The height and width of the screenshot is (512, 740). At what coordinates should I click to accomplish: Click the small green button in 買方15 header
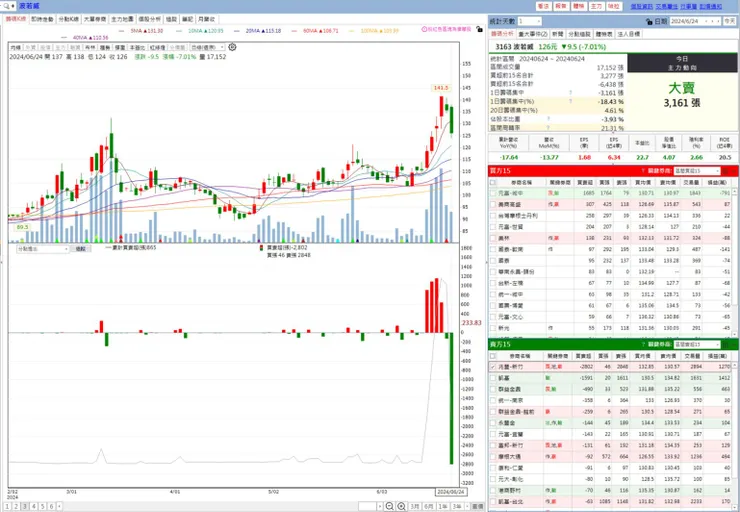coord(726,171)
